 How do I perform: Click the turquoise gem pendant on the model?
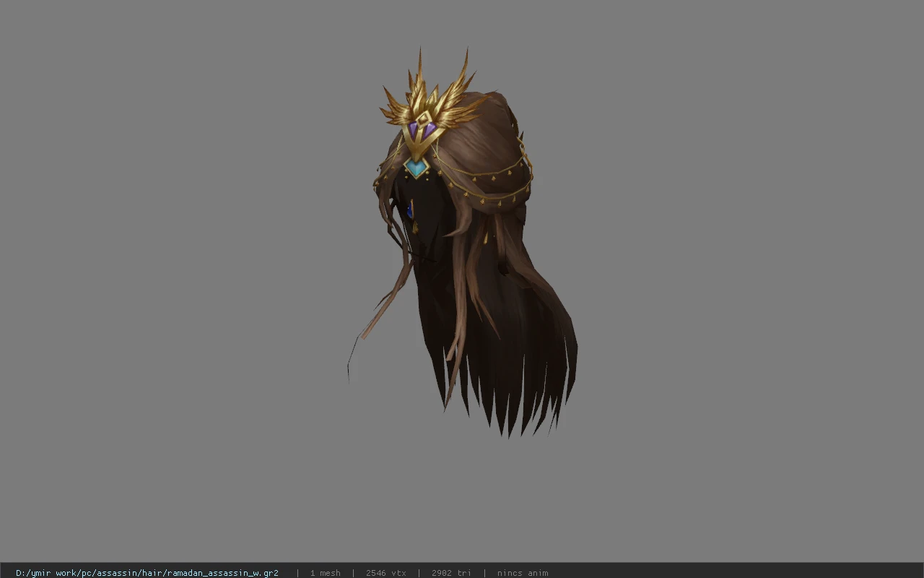pyautogui.click(x=416, y=168)
